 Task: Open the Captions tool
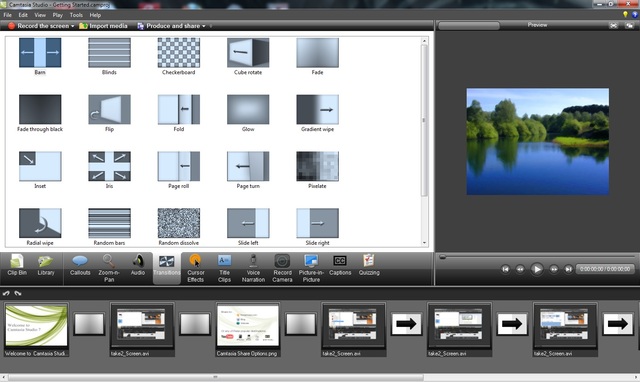[340, 265]
